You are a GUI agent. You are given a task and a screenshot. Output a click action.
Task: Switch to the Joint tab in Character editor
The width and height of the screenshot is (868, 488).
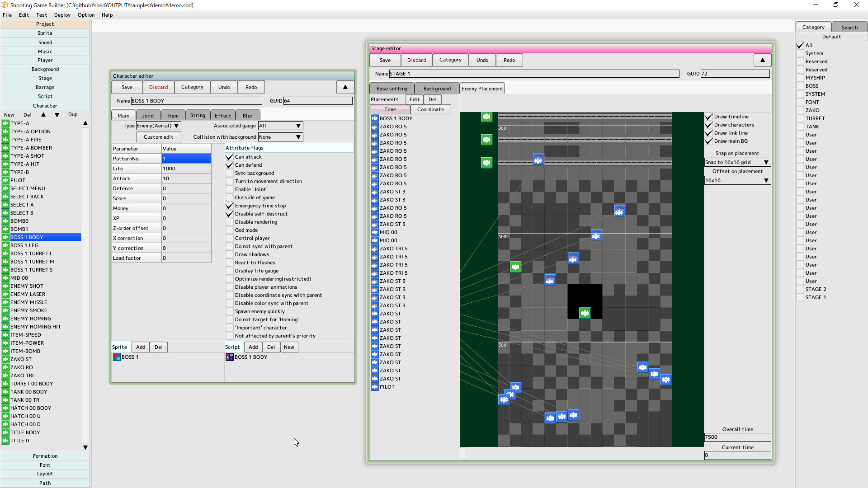(148, 115)
